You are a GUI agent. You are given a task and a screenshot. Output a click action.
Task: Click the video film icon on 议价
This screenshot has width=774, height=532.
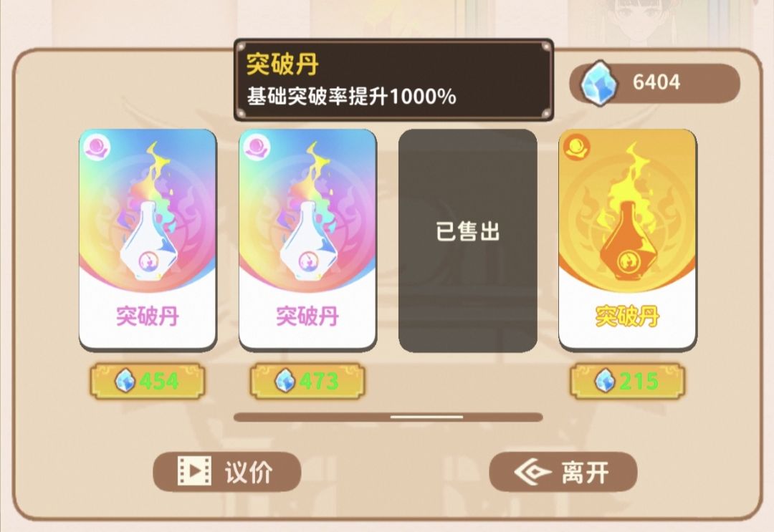(194, 471)
